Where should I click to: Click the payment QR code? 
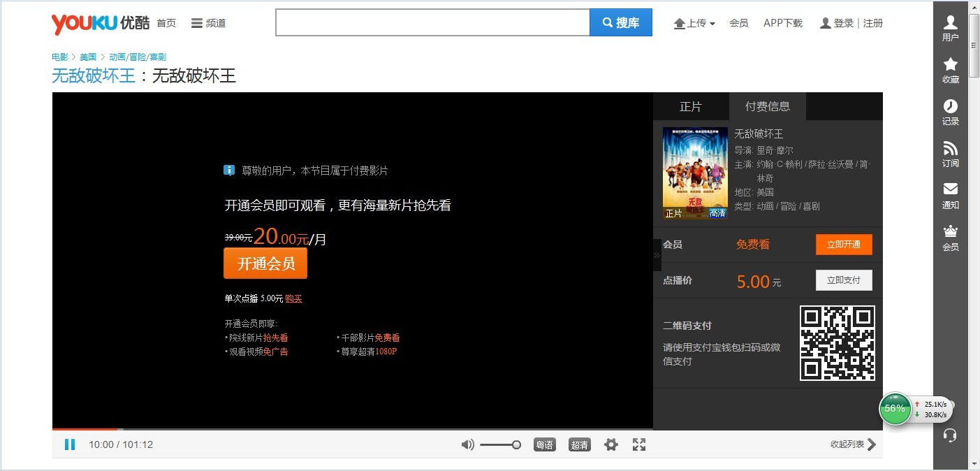[x=838, y=343]
